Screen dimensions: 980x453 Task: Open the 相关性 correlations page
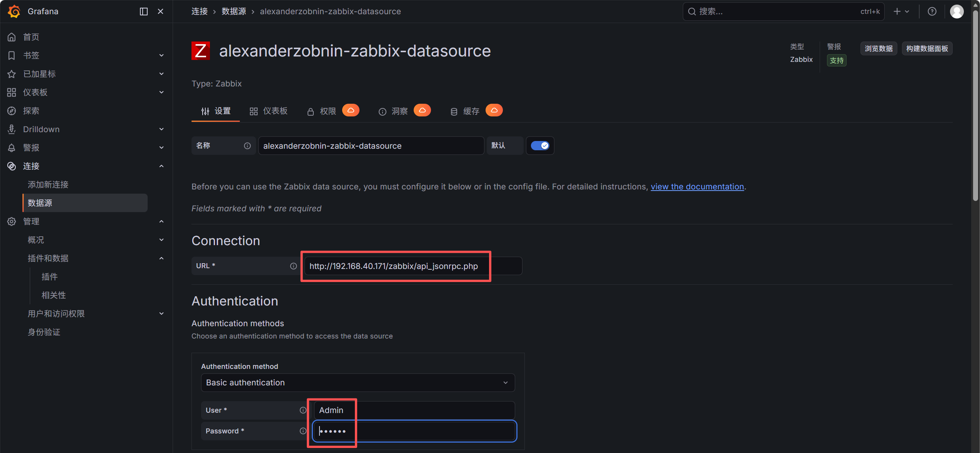tap(54, 295)
